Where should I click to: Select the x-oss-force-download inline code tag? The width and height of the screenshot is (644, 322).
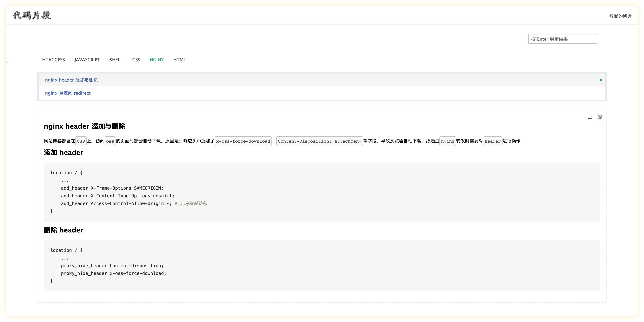[243, 141]
